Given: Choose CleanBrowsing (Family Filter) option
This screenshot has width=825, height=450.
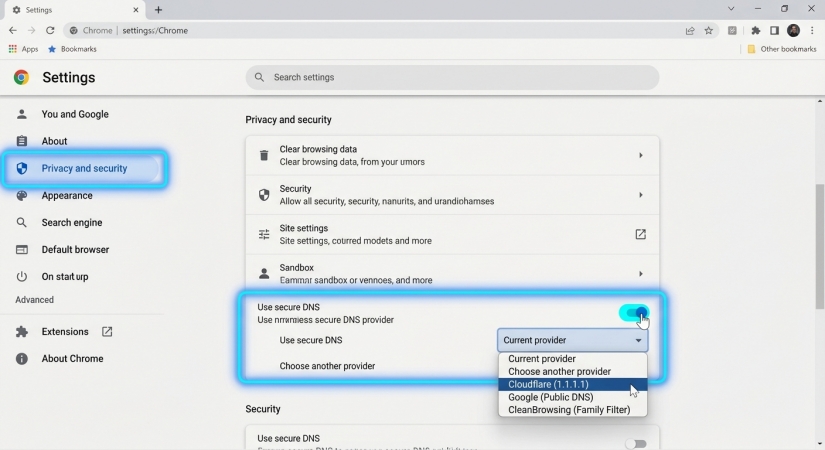Looking at the screenshot, I should tap(572, 410).
